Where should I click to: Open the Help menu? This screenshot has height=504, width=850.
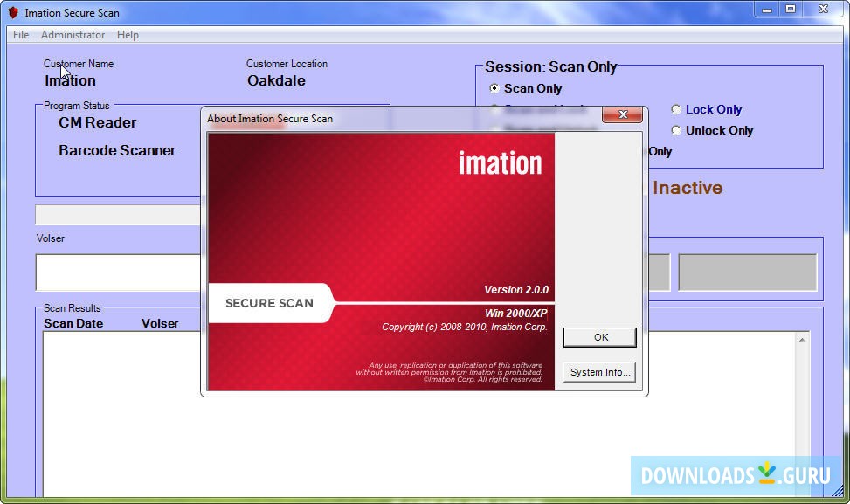click(128, 35)
